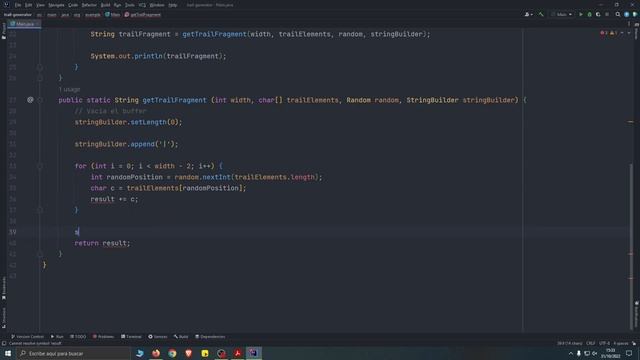Click IntelliJ IDEA taskbar icon
640x360 pixels.
254,353
